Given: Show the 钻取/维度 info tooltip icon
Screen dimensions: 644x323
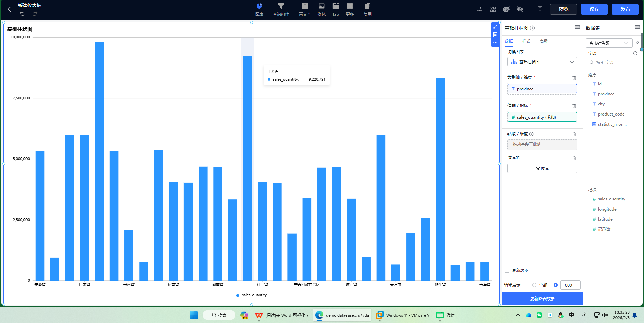Looking at the screenshot, I should [x=531, y=134].
